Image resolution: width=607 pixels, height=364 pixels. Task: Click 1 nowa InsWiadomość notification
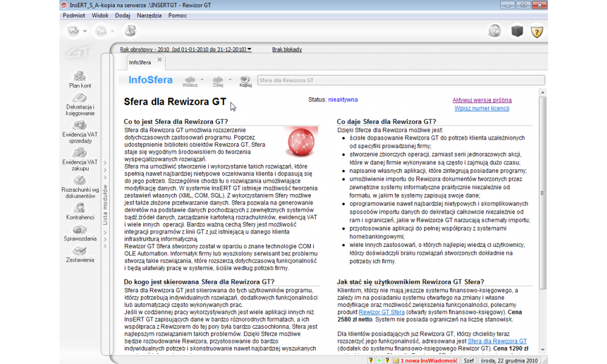coord(429,360)
